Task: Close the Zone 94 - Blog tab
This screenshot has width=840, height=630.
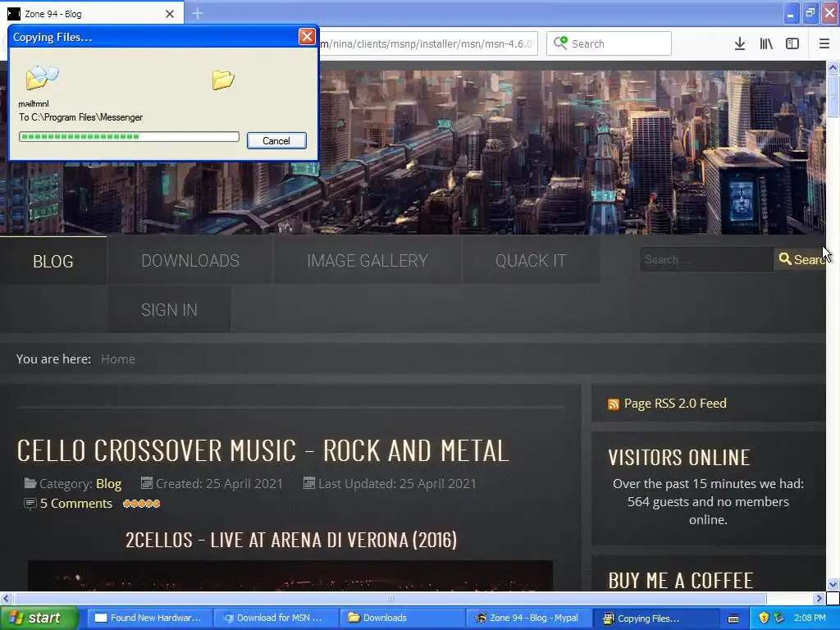Action: [x=170, y=14]
